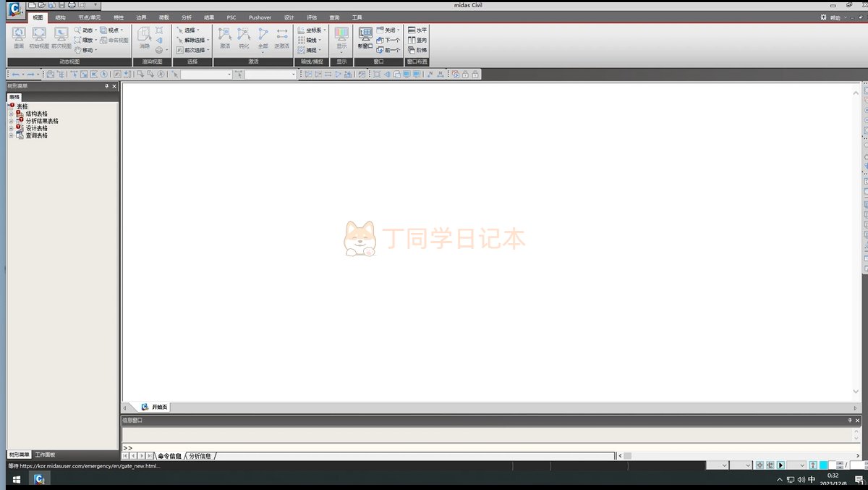Click the 钝化 inactivate icon
The height and width of the screenshot is (490, 868).
pos(244,38)
